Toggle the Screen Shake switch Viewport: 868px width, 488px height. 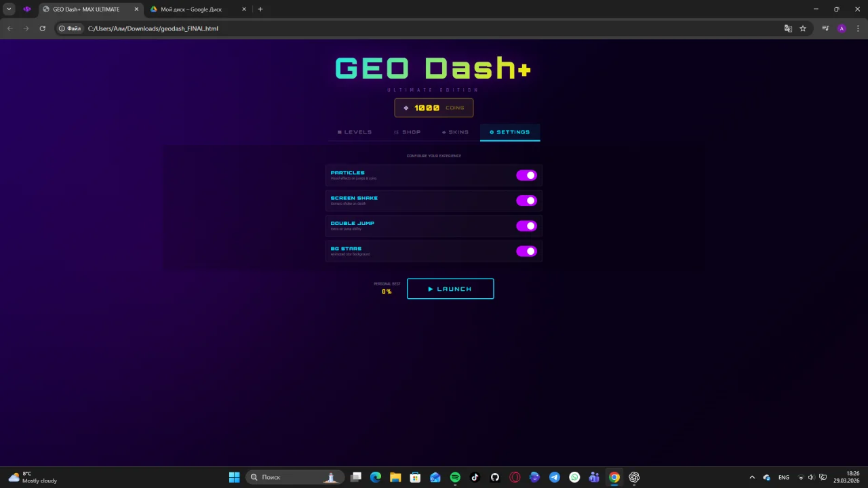tap(526, 201)
